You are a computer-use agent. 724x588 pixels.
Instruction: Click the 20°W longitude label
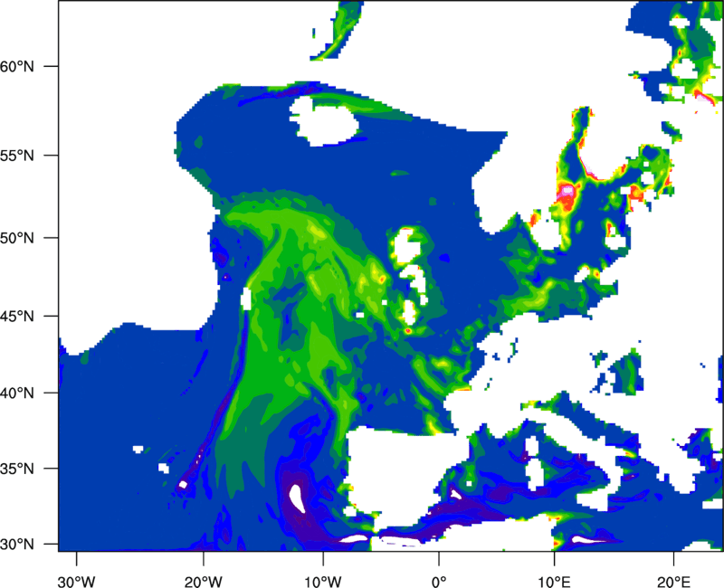pos(203,582)
